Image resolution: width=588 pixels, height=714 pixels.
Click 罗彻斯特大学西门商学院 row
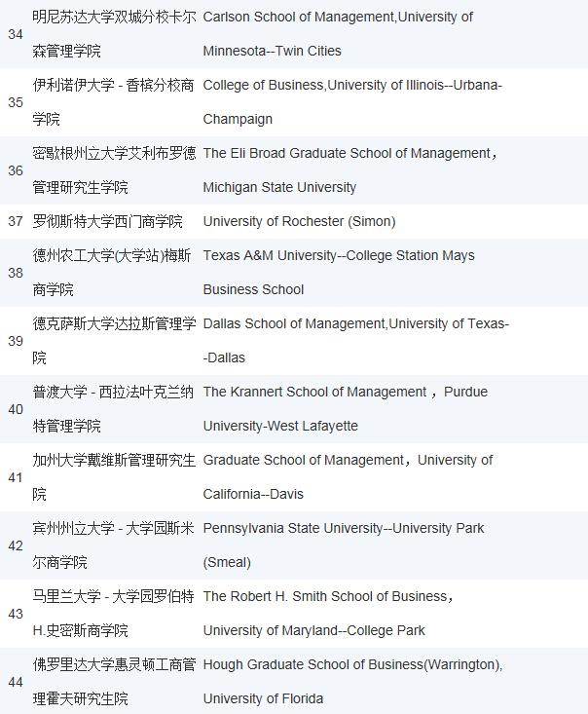pyautogui.click(x=294, y=221)
